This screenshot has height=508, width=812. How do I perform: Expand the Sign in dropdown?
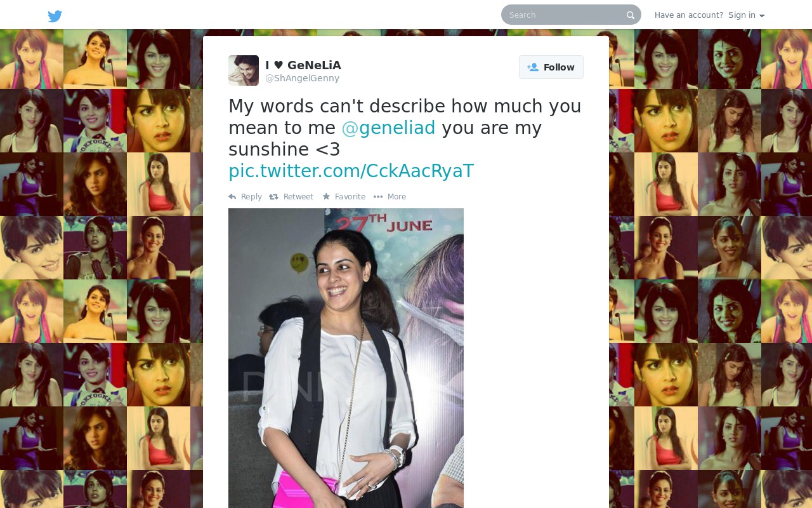click(746, 15)
